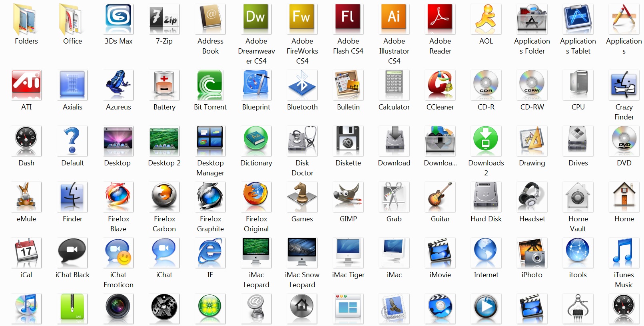Select the Bluetooth icon
The image size is (644, 326).
pyautogui.click(x=302, y=85)
